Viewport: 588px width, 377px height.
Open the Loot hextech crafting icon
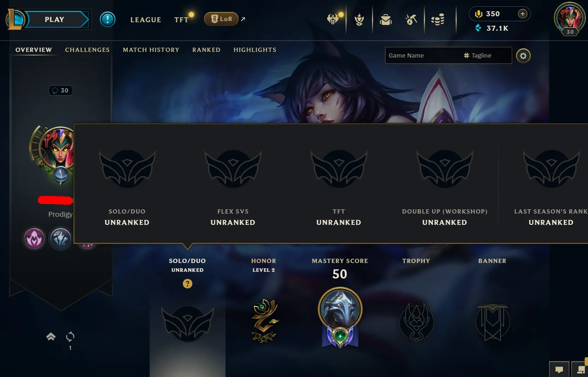411,19
